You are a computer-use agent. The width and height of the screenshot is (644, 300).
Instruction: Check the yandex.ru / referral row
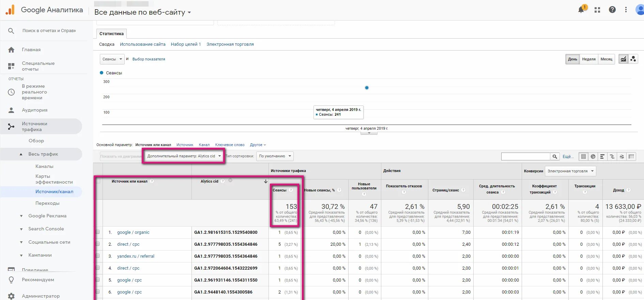pos(98,256)
